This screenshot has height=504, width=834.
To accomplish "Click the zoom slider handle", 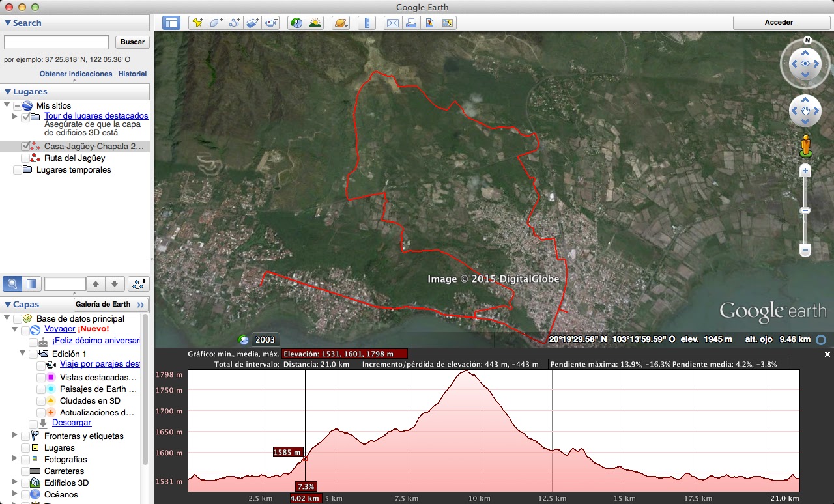I will (805, 210).
